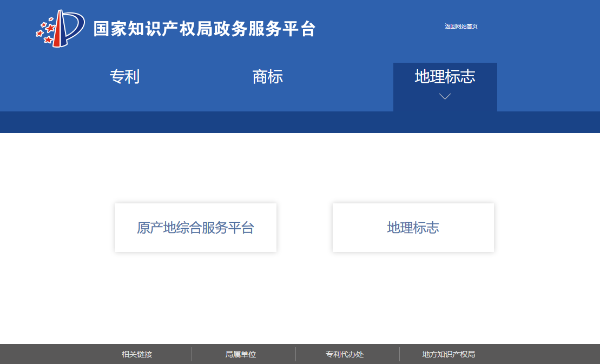Click the highlighted 地理标志 menu item
This screenshot has width=600, height=364.
tap(445, 77)
